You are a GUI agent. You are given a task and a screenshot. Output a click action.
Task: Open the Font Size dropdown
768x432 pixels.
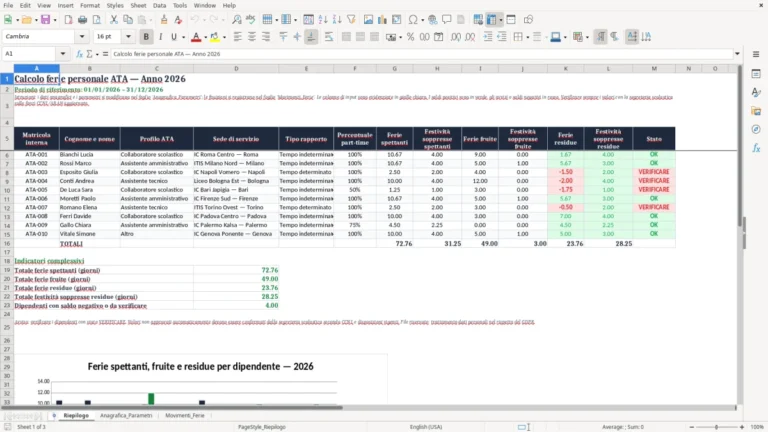click(x=128, y=37)
